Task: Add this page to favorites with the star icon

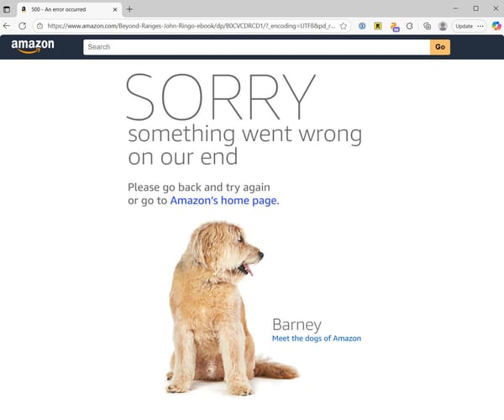Action: click(x=344, y=26)
